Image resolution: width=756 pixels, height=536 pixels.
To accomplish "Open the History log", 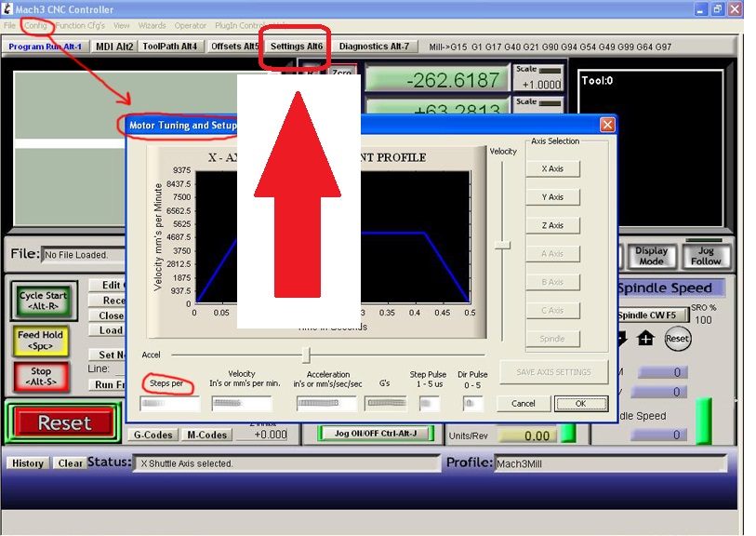I will (28, 463).
